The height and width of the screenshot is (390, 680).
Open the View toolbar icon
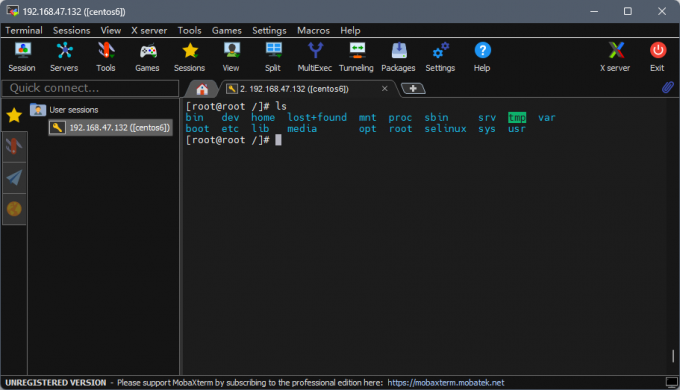(231, 57)
